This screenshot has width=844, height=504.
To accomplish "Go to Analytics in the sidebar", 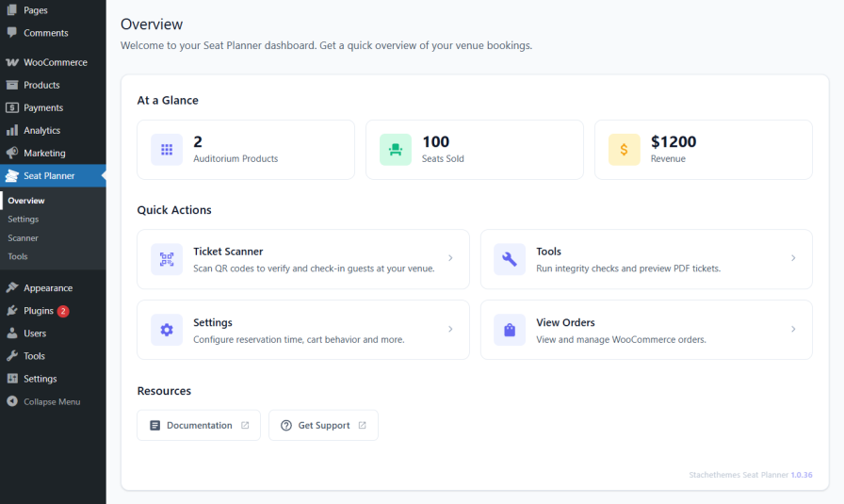I will [x=41, y=130].
